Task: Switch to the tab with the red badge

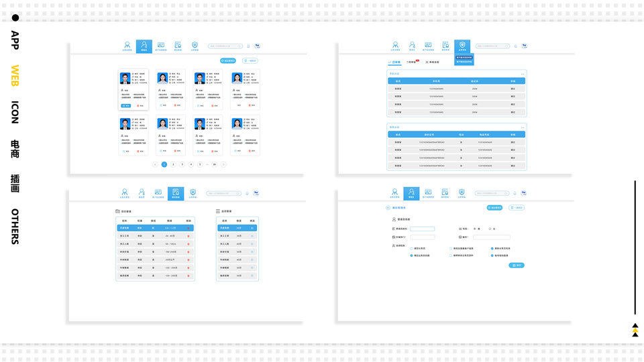Action: pyautogui.click(x=413, y=62)
